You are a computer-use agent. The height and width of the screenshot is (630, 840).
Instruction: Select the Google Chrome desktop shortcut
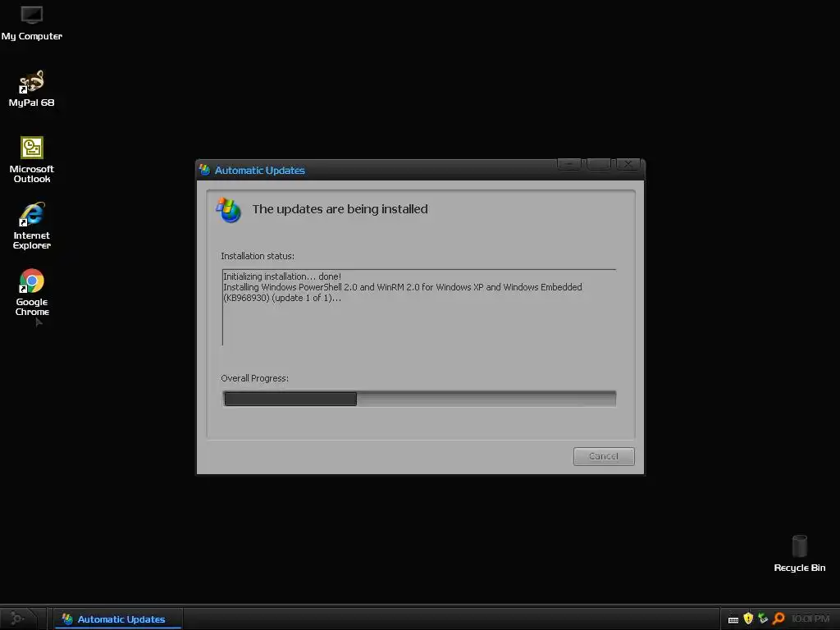[32, 293]
